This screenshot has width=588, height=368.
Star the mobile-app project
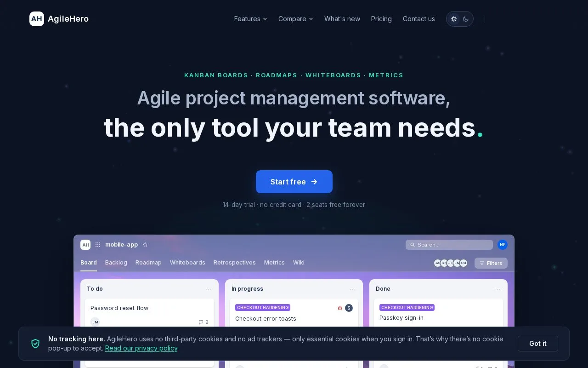coord(145,245)
